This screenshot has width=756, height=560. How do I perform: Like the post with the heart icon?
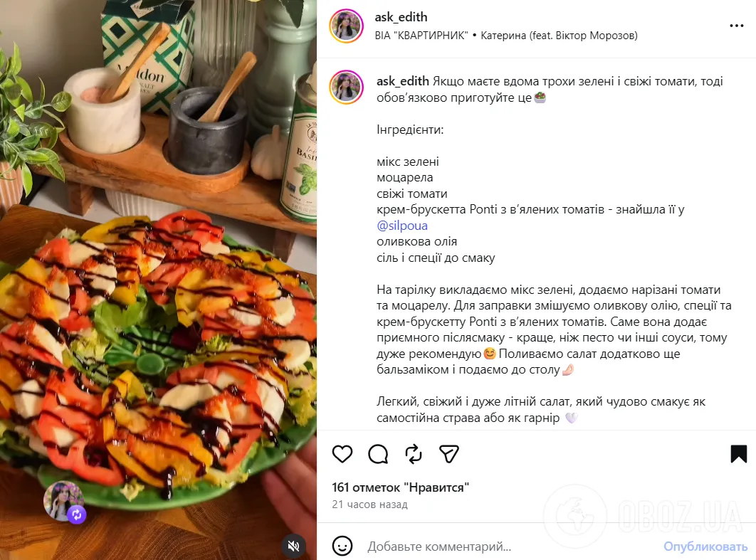342,454
